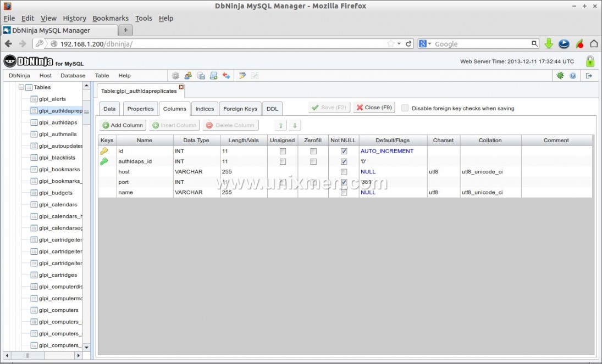Uncheck Not NULL for port column
602x364 pixels.
tap(344, 182)
